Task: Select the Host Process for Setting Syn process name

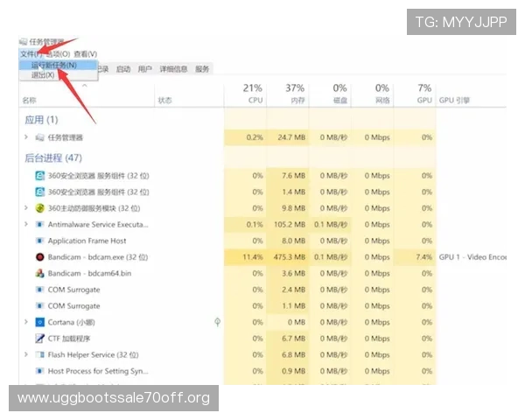Action: coord(98,371)
